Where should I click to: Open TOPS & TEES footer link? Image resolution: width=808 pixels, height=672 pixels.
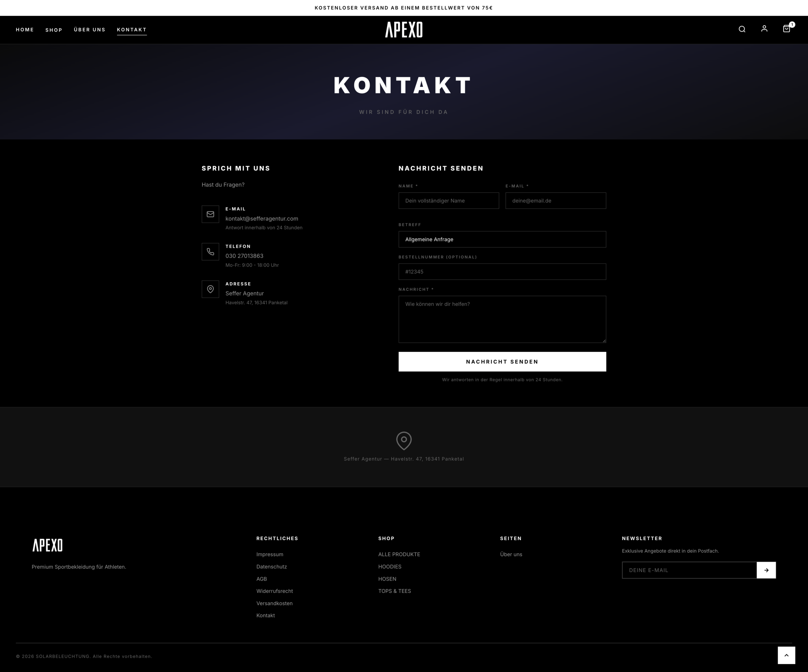pos(395,591)
